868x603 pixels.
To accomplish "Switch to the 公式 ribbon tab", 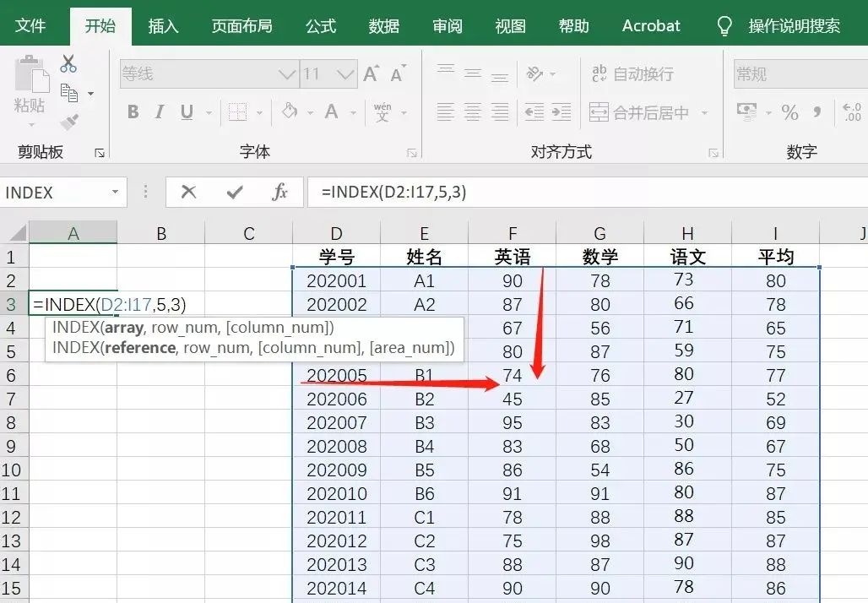I will pyautogui.click(x=320, y=25).
